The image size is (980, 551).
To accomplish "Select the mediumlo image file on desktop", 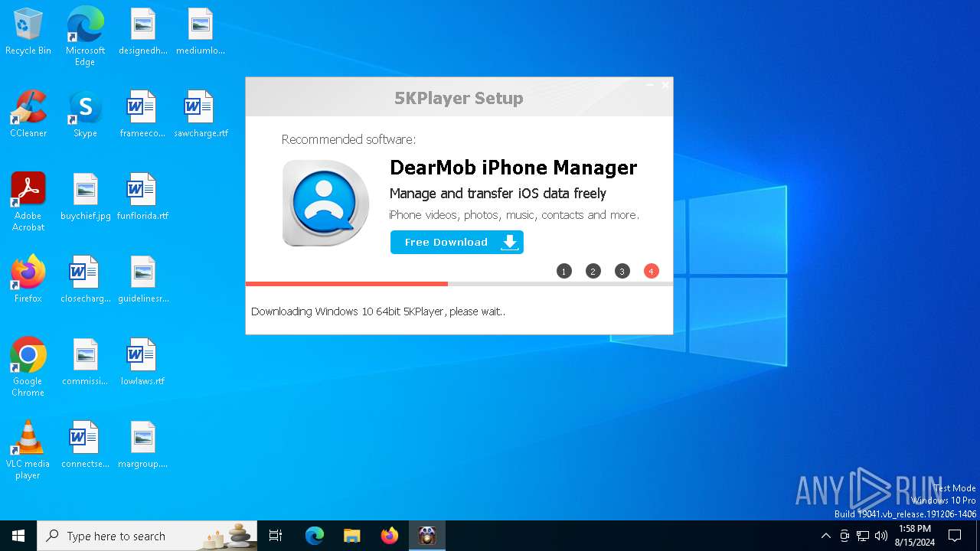I will click(200, 32).
